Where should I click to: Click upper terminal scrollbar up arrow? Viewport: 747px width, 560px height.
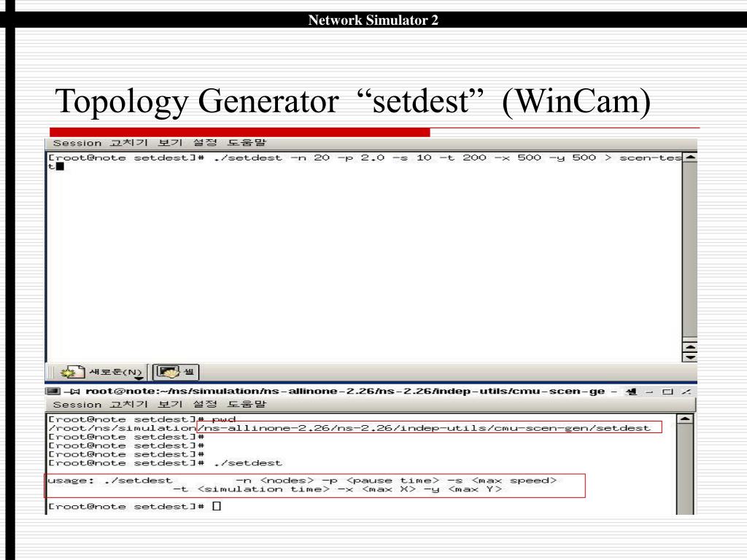pyautogui.click(x=690, y=157)
